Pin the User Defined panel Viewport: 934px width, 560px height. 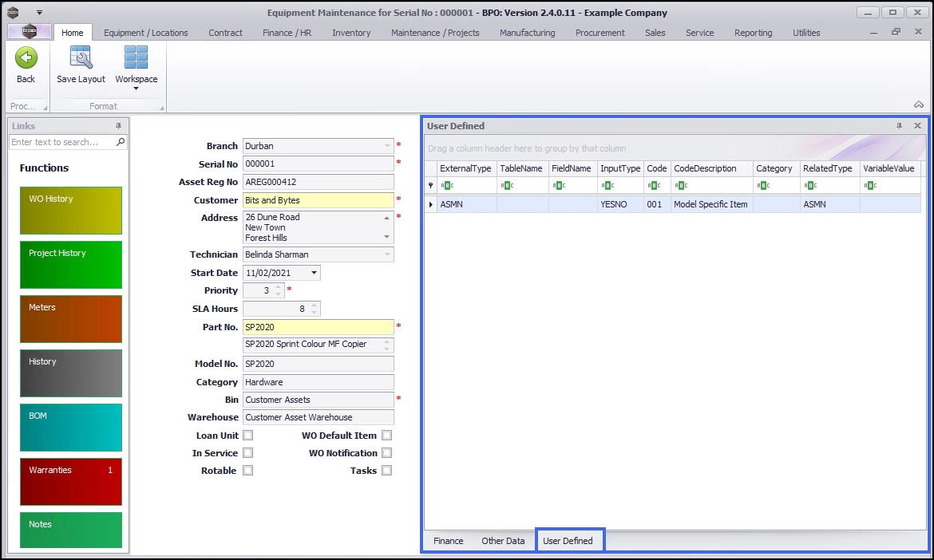pos(900,126)
